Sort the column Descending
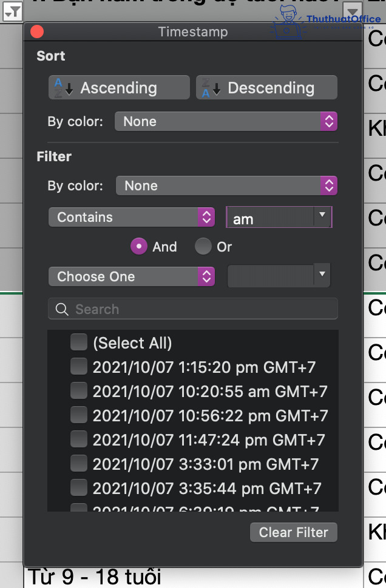The height and width of the screenshot is (588, 386). click(x=266, y=88)
